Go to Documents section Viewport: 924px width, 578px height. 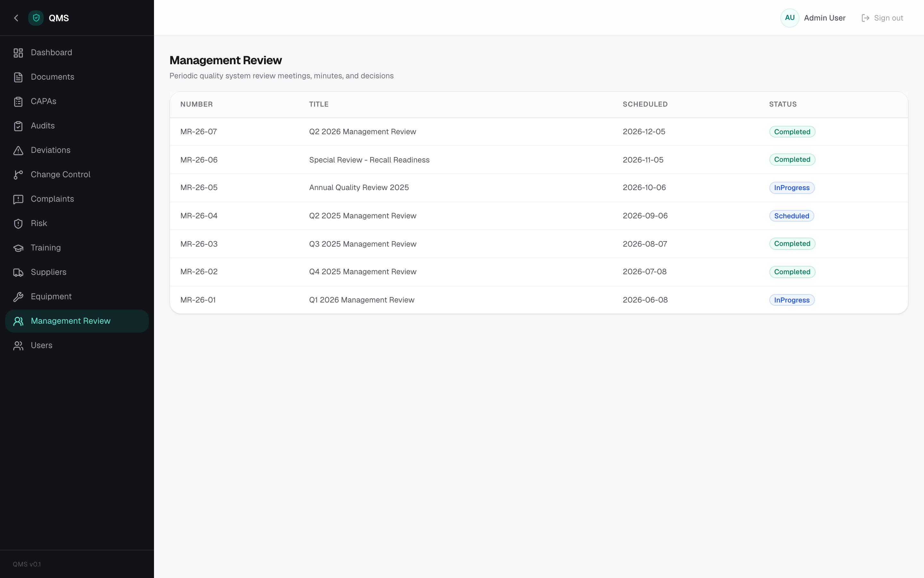pyautogui.click(x=77, y=77)
